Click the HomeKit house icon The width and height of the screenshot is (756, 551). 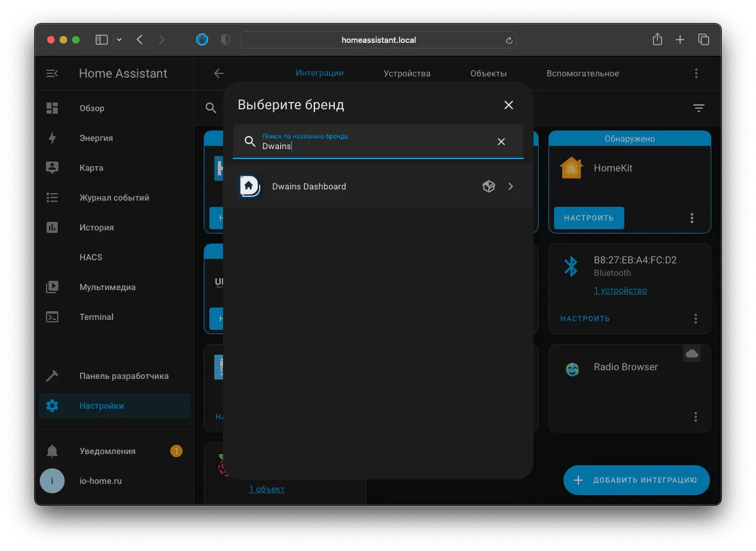click(x=572, y=168)
